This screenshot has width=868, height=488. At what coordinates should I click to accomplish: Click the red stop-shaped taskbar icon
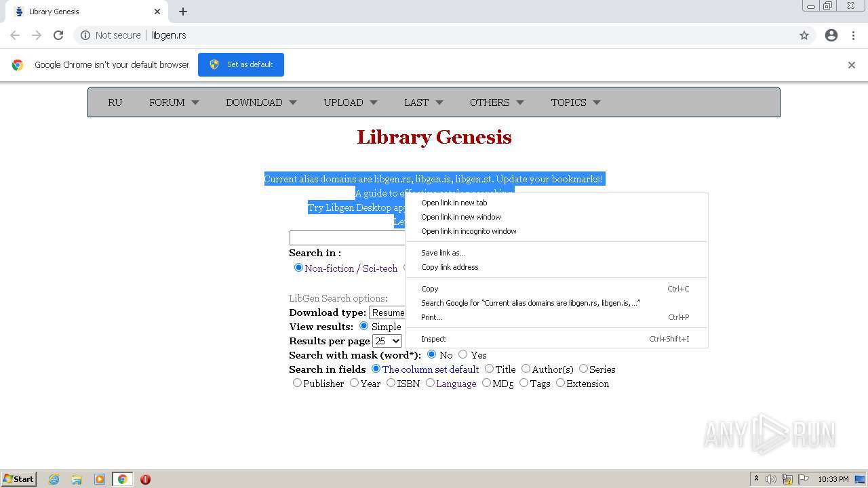(145, 479)
